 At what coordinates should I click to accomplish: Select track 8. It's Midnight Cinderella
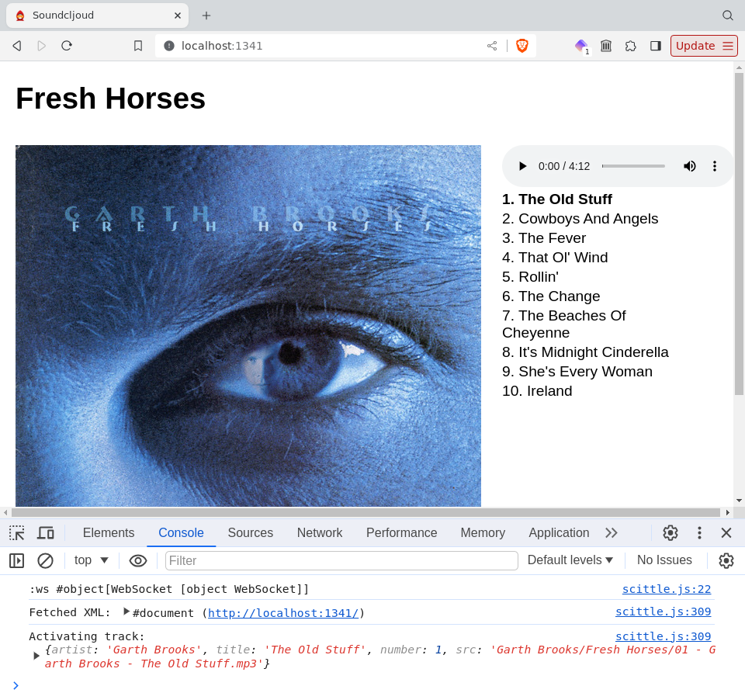[x=585, y=352]
